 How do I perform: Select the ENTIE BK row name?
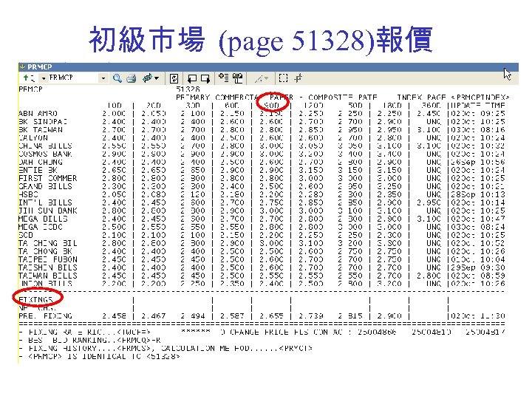pos(38,170)
